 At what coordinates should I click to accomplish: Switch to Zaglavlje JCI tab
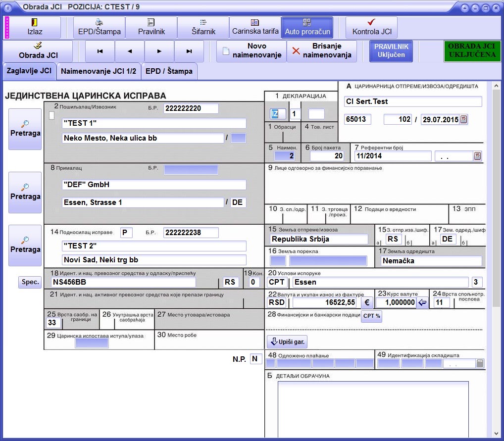(x=29, y=71)
